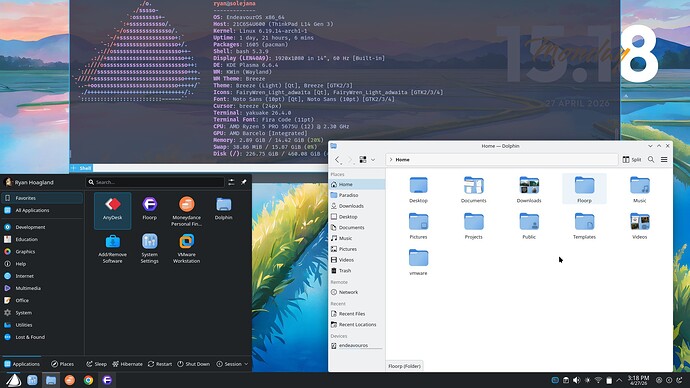Open volume control in system tray
The height and width of the screenshot is (388, 690).
(576, 380)
